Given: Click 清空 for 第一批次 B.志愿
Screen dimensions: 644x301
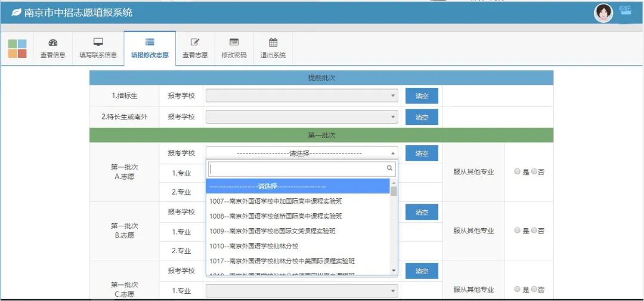Looking at the screenshot, I should point(422,212).
